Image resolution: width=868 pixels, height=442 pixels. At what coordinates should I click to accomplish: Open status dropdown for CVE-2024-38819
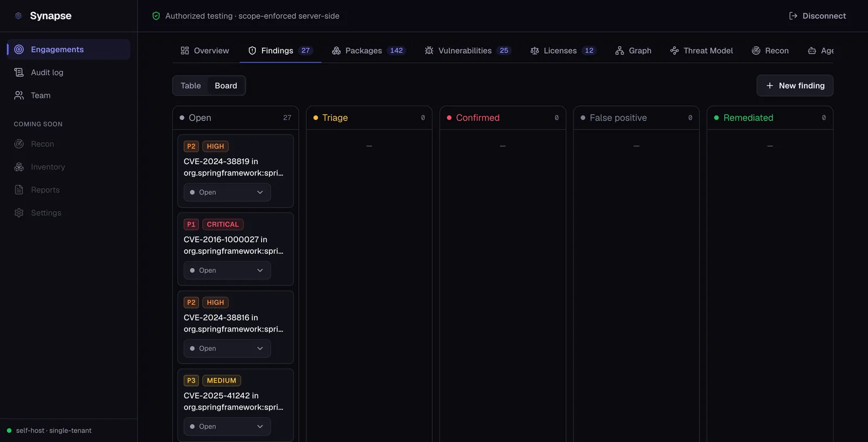227,193
